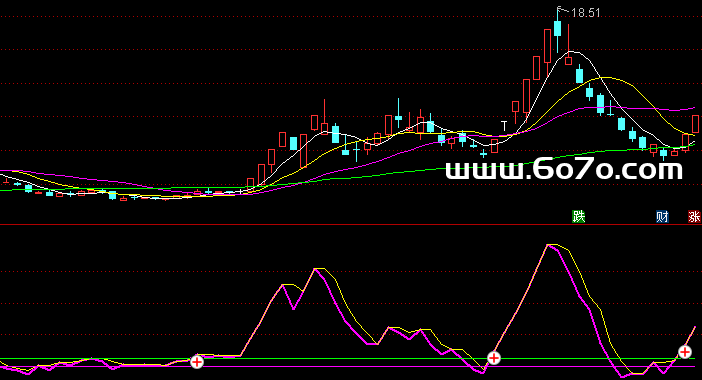Screen dimensions: 702x380
Task: Click the middle red plus signal marker
Action: click(494, 358)
